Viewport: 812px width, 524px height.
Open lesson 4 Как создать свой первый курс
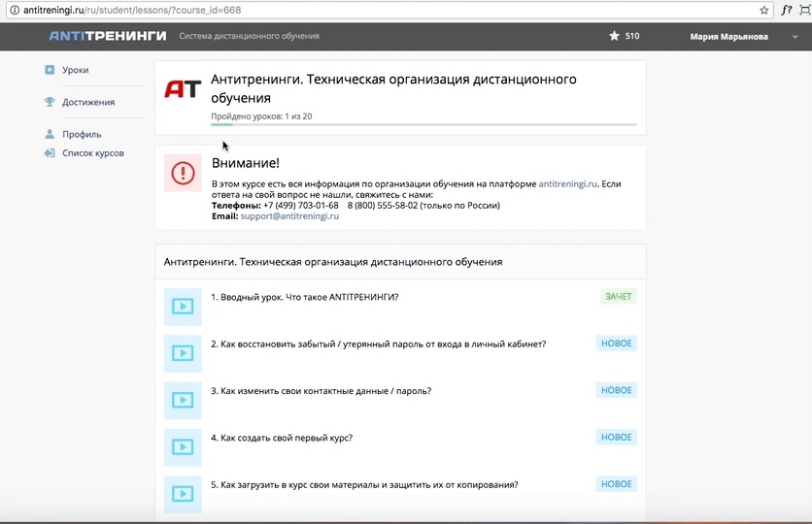tap(282, 439)
